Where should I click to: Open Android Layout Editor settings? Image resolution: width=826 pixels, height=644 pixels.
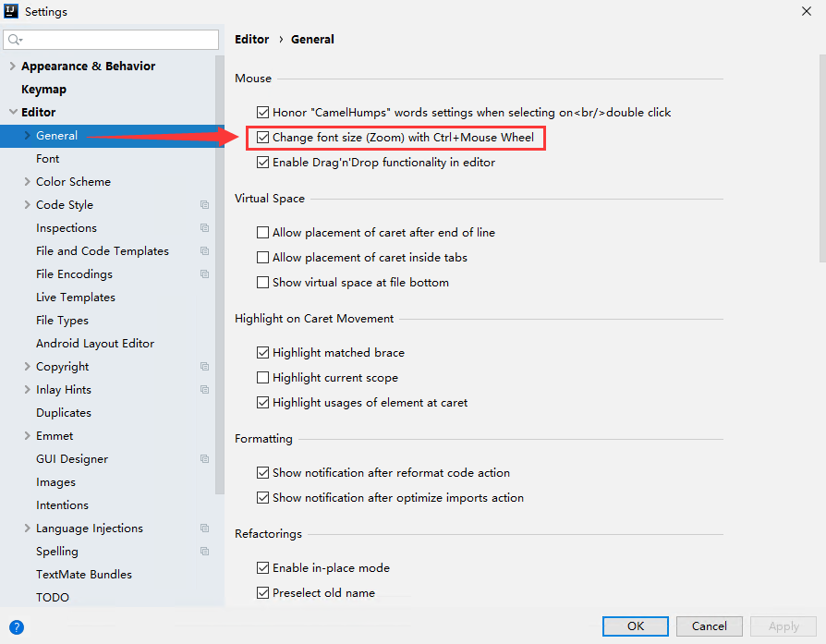[95, 344]
